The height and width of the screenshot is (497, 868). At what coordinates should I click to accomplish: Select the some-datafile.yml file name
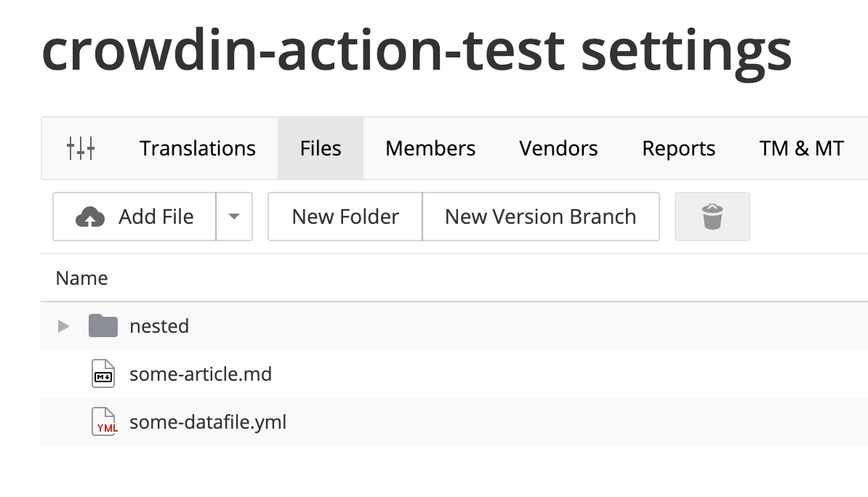tap(208, 422)
